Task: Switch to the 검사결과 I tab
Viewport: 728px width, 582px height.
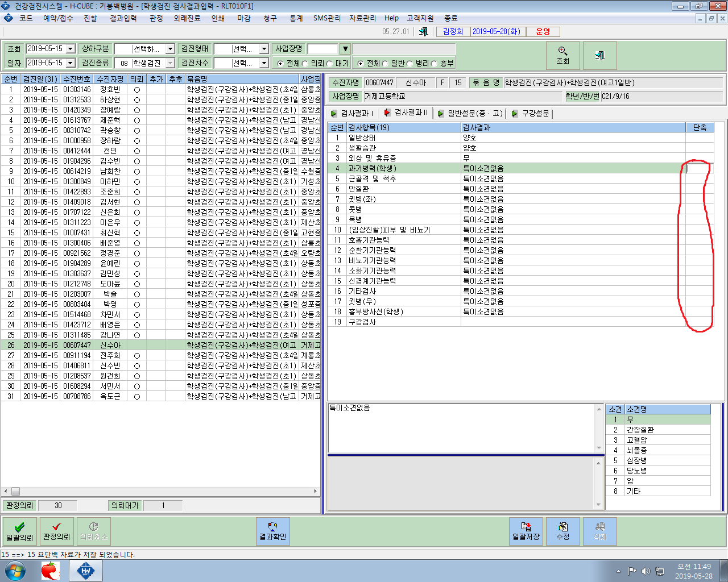Action: pos(352,113)
